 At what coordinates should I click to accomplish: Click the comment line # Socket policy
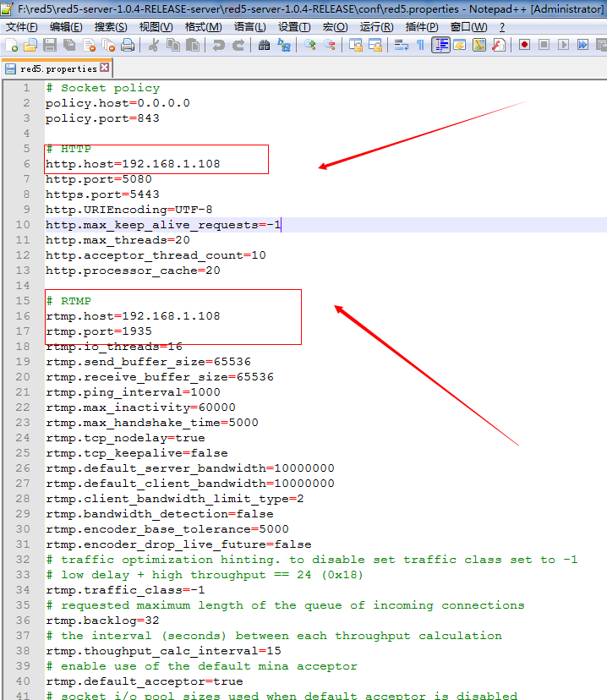click(x=102, y=88)
